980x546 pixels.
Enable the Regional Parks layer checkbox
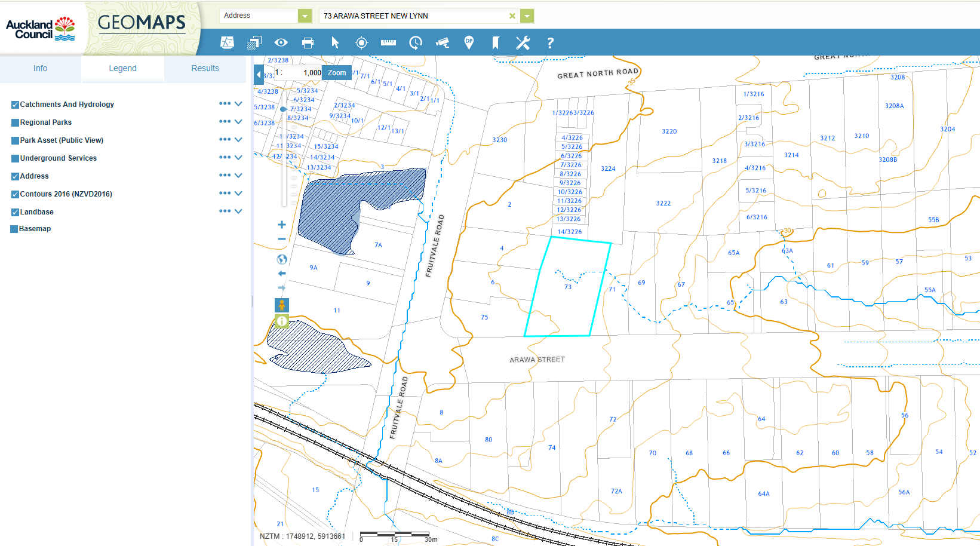[16, 122]
